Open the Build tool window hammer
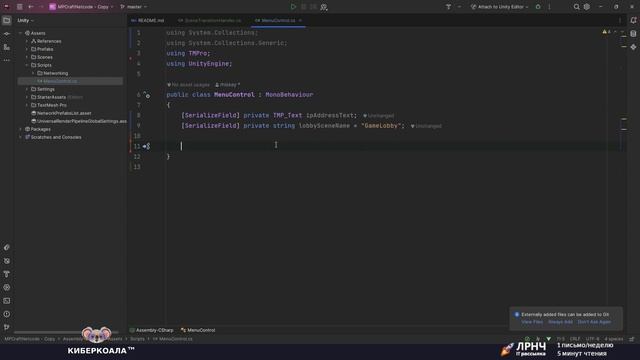The width and height of the screenshot is (640, 360). click(7, 274)
